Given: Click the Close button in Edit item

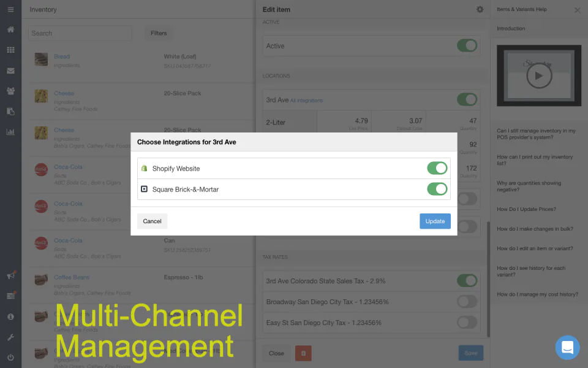Looking at the screenshot, I should [x=276, y=353].
